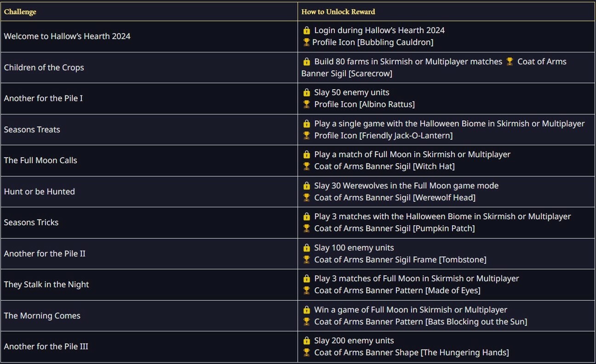Click the trophy icon by Banner Pattern [Made of Eyes]

click(307, 290)
